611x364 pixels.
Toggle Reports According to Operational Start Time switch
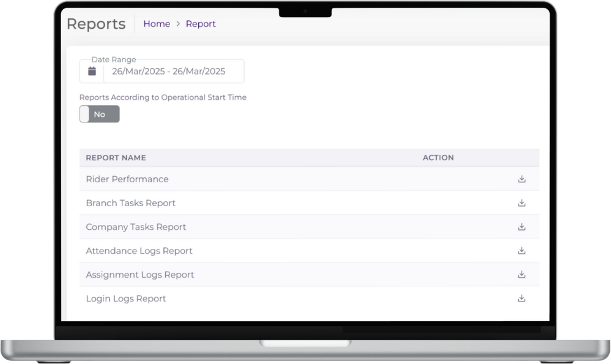point(100,114)
